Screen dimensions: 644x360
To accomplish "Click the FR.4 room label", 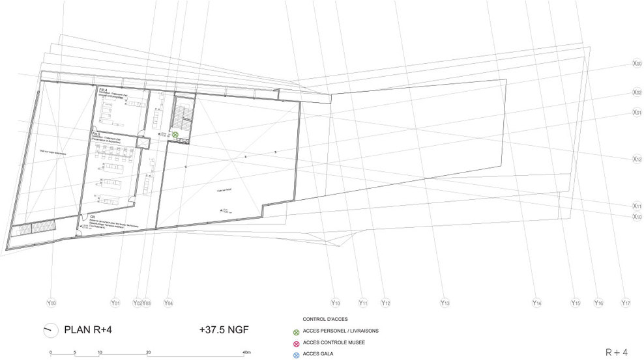I will (103, 88).
